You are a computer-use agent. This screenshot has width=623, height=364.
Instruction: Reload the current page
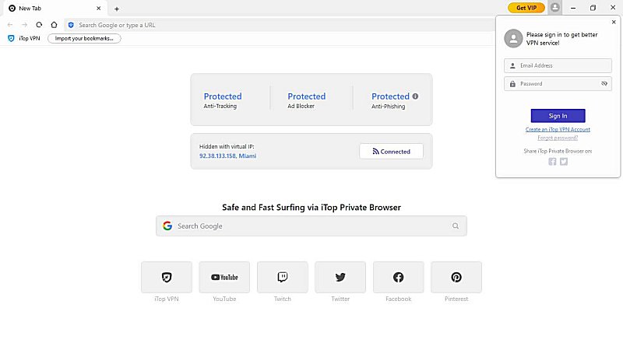click(x=39, y=25)
